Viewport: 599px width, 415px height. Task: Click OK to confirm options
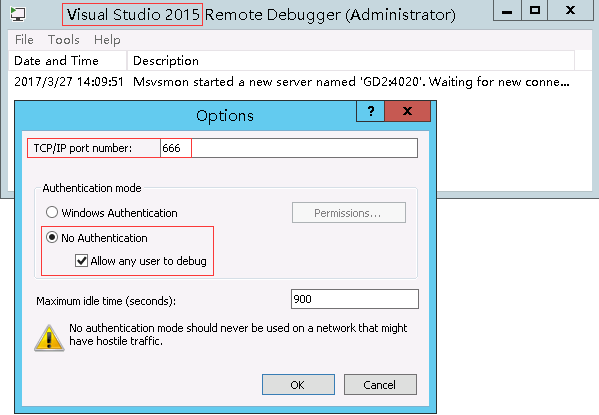(298, 384)
